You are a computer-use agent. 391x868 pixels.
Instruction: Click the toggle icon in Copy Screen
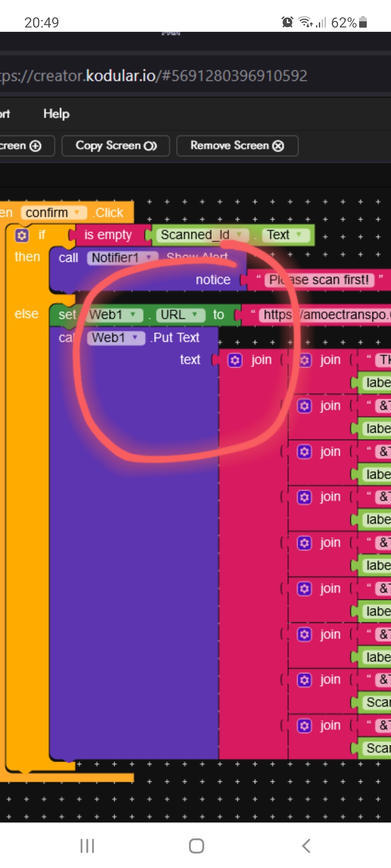click(x=150, y=146)
